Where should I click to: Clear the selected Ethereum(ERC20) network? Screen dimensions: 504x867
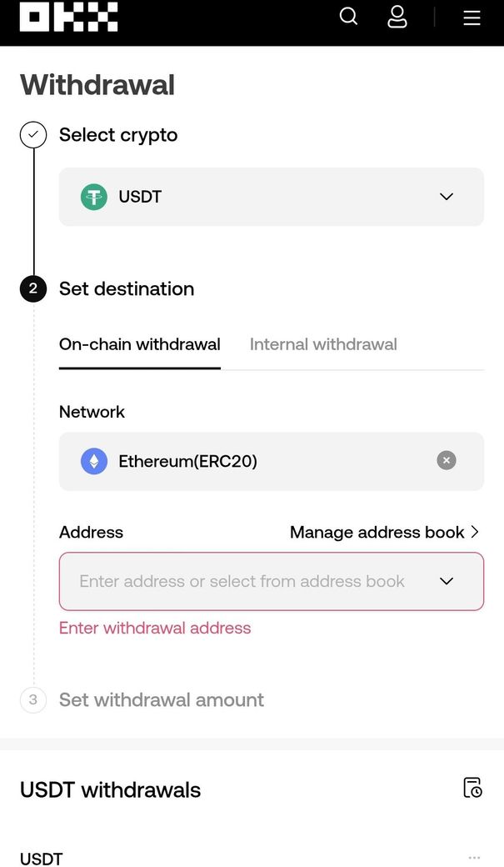pos(447,461)
